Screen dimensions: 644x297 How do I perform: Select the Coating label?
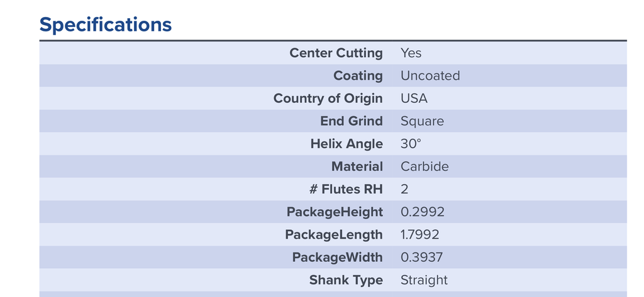tap(358, 75)
